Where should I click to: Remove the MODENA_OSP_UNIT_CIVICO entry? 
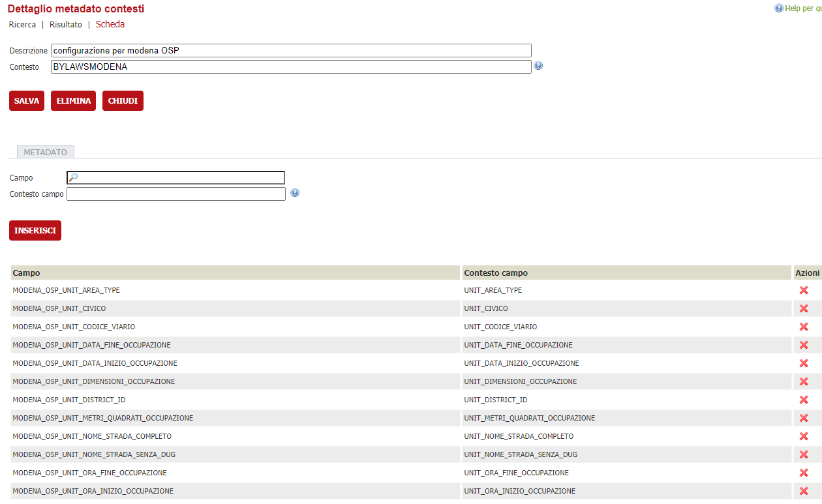pos(804,308)
